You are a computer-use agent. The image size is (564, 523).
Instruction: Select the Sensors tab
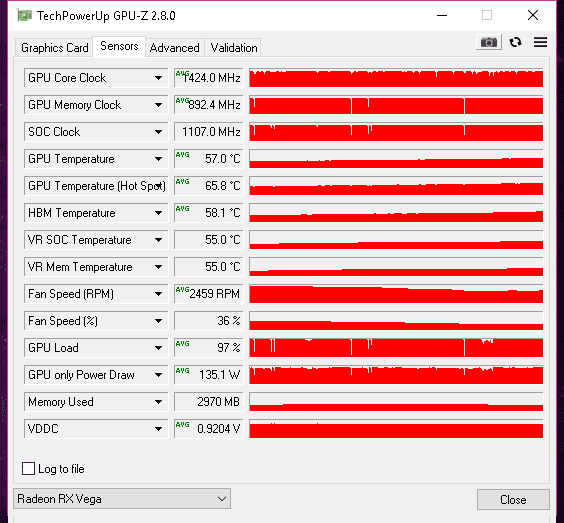[x=119, y=46]
